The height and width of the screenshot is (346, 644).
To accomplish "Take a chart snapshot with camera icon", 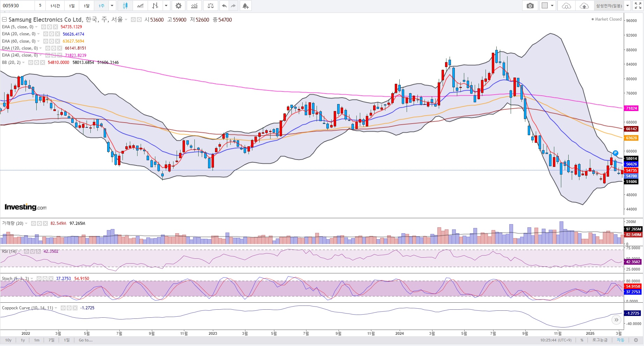I will 530,6.
